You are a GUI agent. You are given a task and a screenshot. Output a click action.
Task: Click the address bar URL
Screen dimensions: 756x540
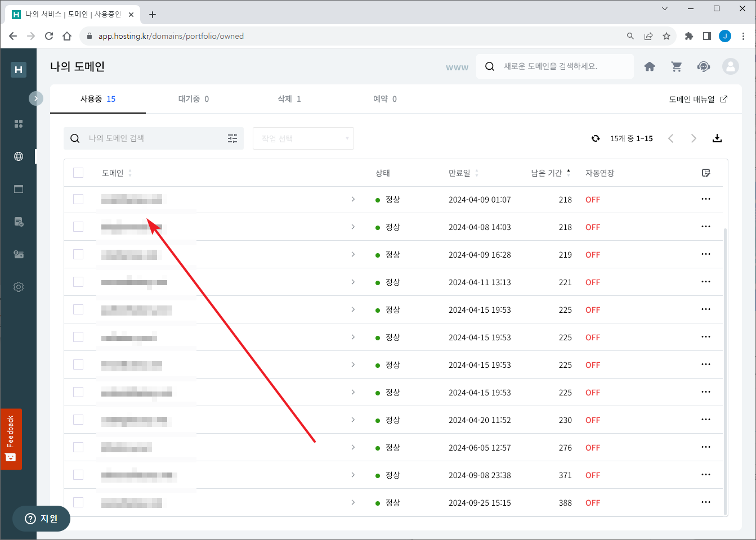tap(171, 36)
